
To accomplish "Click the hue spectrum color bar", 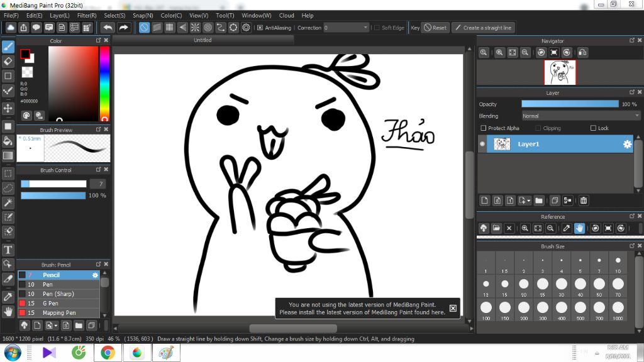I will (x=105, y=84).
